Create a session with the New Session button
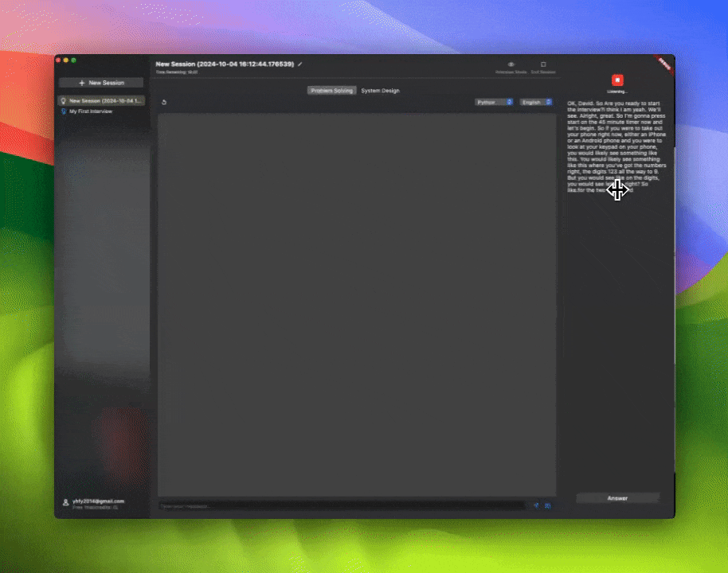728x573 pixels. point(100,82)
